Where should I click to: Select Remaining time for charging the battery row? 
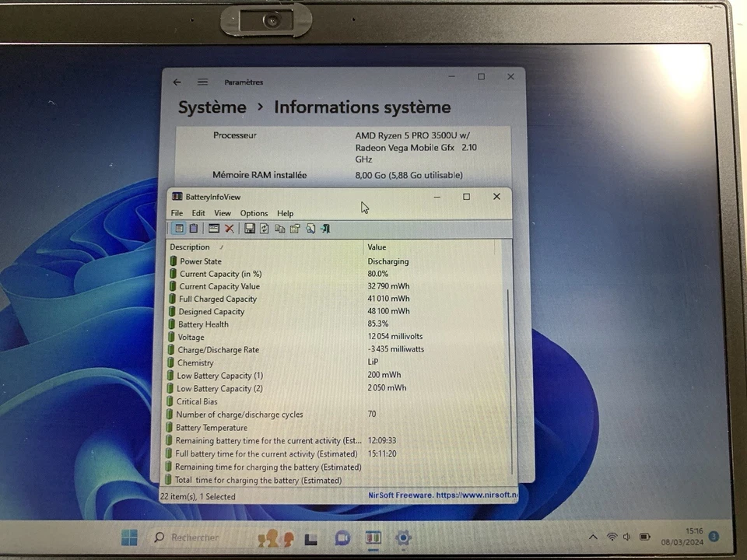334,467
